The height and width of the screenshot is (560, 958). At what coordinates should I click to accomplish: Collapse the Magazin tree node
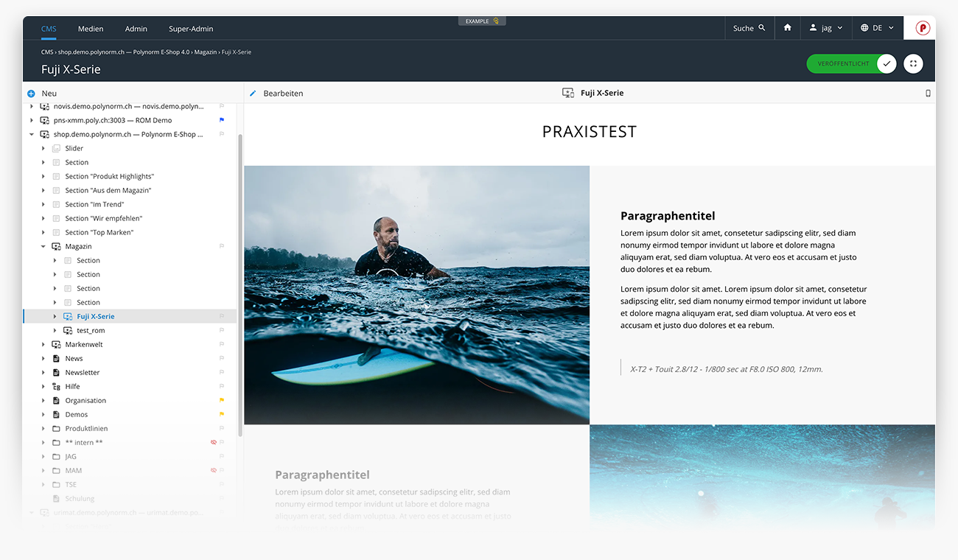[x=43, y=246]
